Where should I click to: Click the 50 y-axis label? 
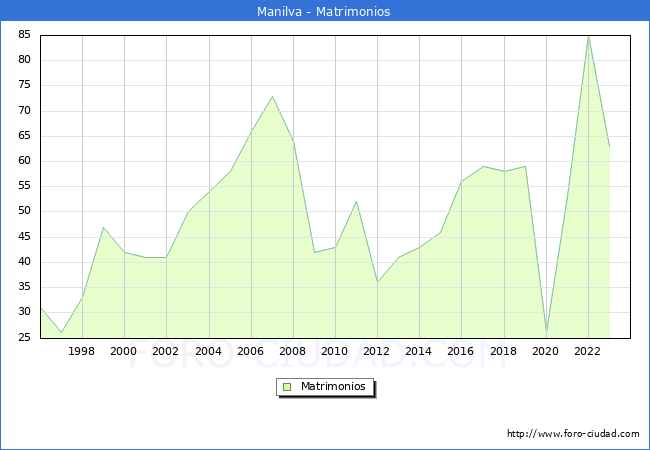click(x=23, y=211)
